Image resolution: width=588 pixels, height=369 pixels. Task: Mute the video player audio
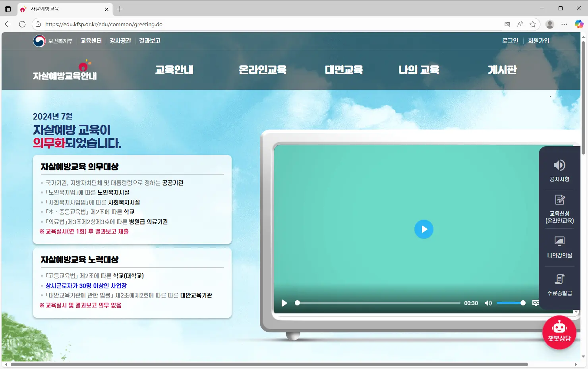[488, 303]
